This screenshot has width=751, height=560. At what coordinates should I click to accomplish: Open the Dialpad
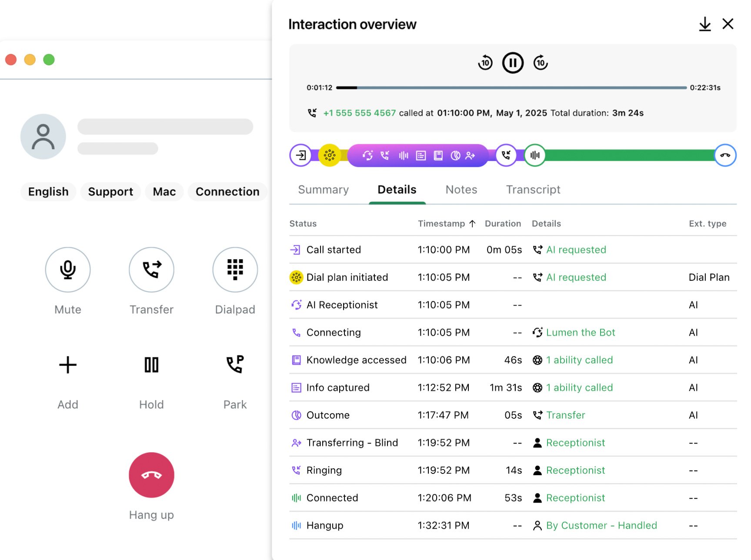234,270
